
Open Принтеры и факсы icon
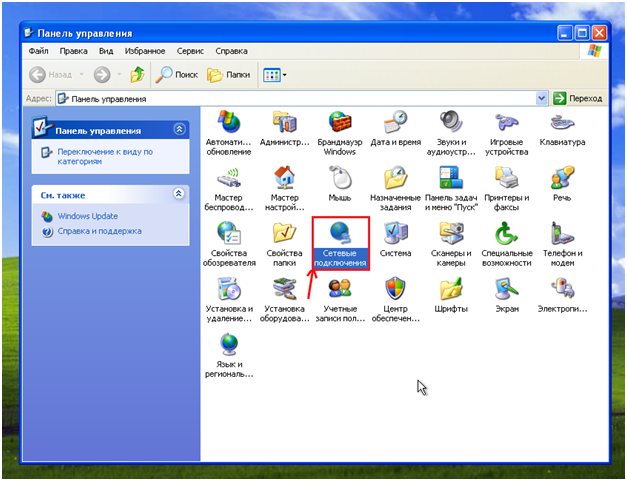click(507, 189)
